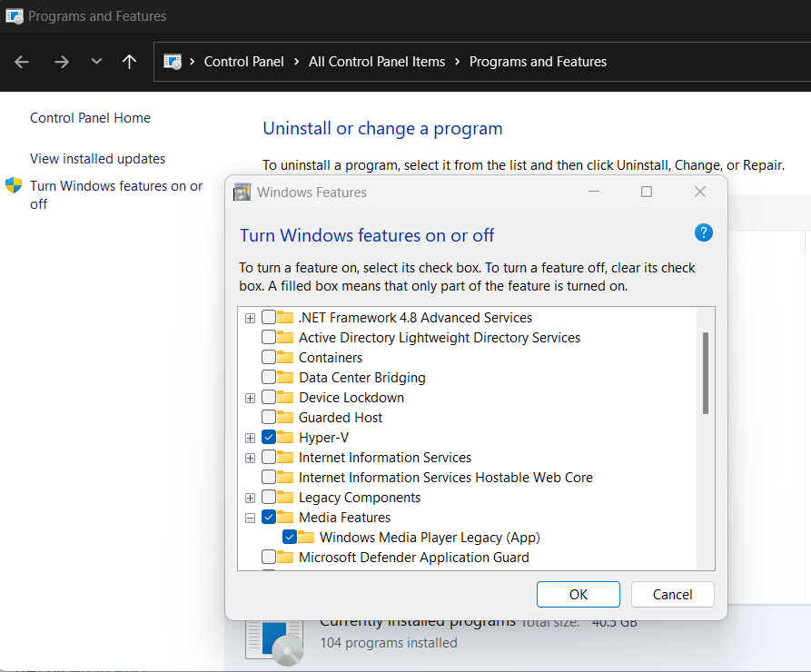Click the Control Panel icon in address bar
The image size is (811, 672).
click(x=173, y=62)
